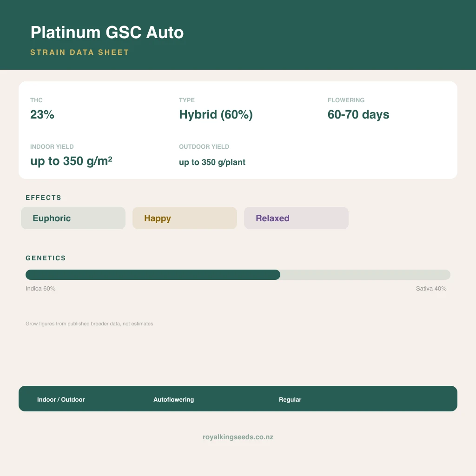This screenshot has height=476, width=476.
Task: Click the Indica 60% label
Action: [40, 288]
